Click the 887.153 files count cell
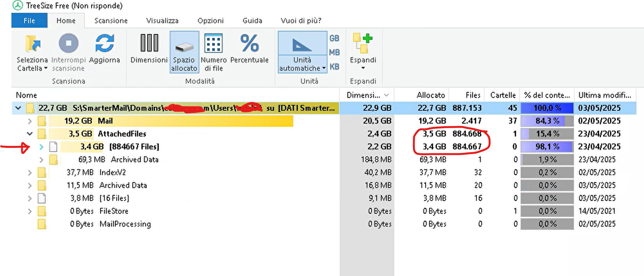This screenshot has width=644, height=276. (x=467, y=108)
